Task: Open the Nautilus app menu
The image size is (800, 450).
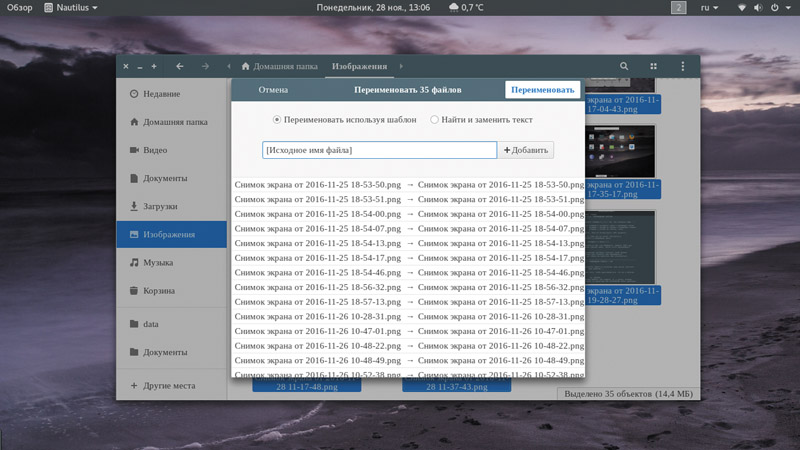Action: pyautogui.click(x=70, y=8)
